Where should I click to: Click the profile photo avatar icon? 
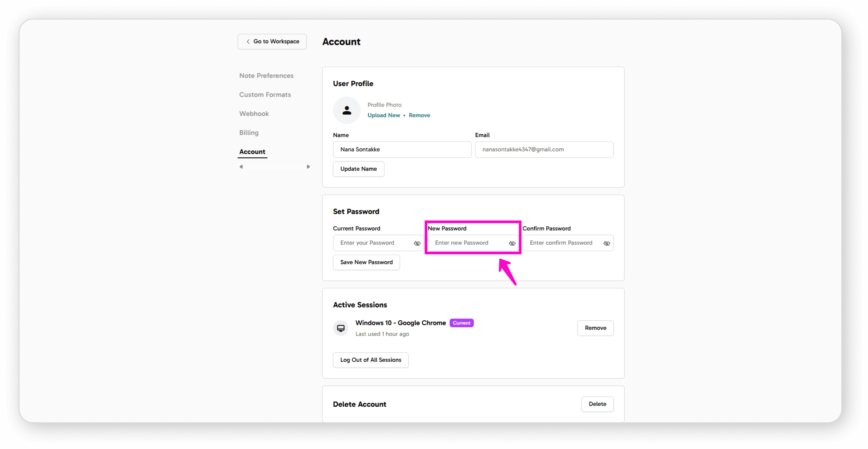pos(346,110)
